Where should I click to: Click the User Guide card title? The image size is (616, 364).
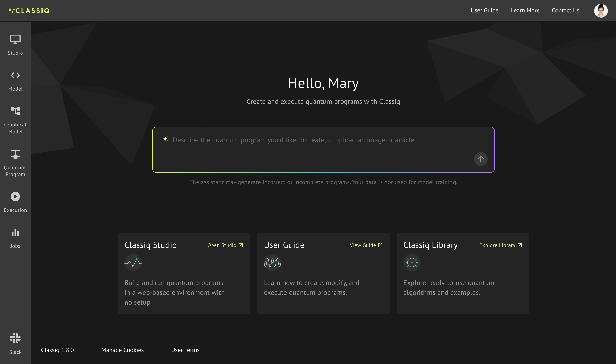(x=284, y=245)
